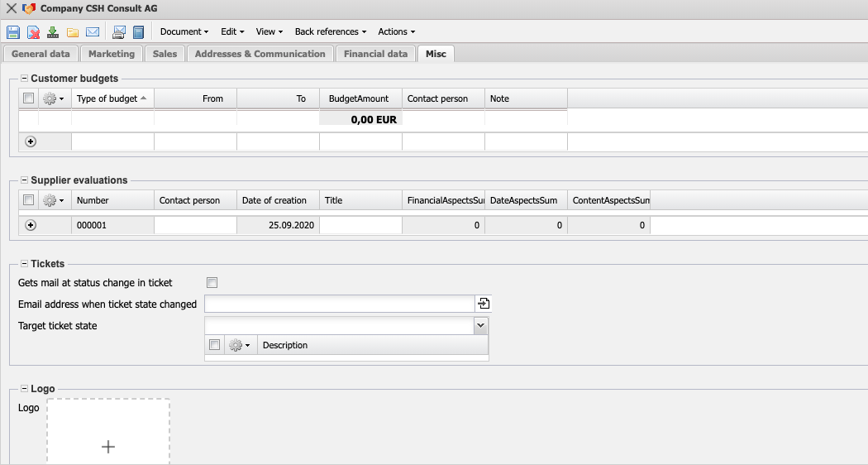Click the print icon in toolbar
868x465 pixels.
pyautogui.click(x=119, y=32)
